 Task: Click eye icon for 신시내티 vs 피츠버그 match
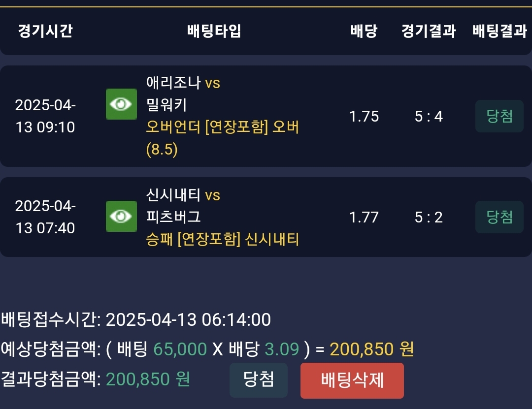click(121, 216)
